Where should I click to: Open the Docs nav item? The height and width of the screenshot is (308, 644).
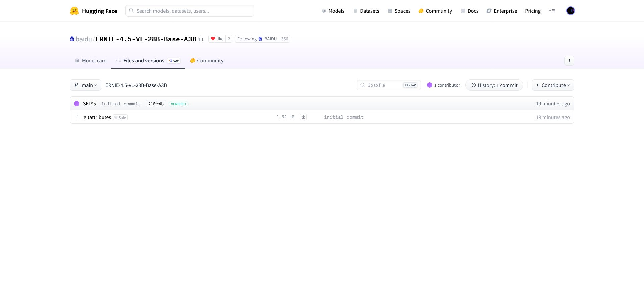click(x=469, y=11)
